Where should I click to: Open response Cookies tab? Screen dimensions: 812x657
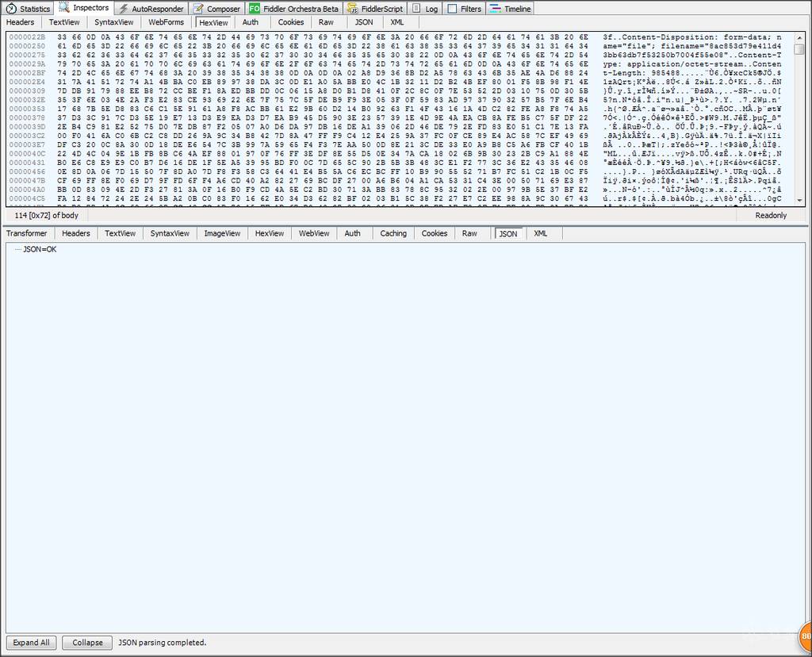(x=434, y=233)
